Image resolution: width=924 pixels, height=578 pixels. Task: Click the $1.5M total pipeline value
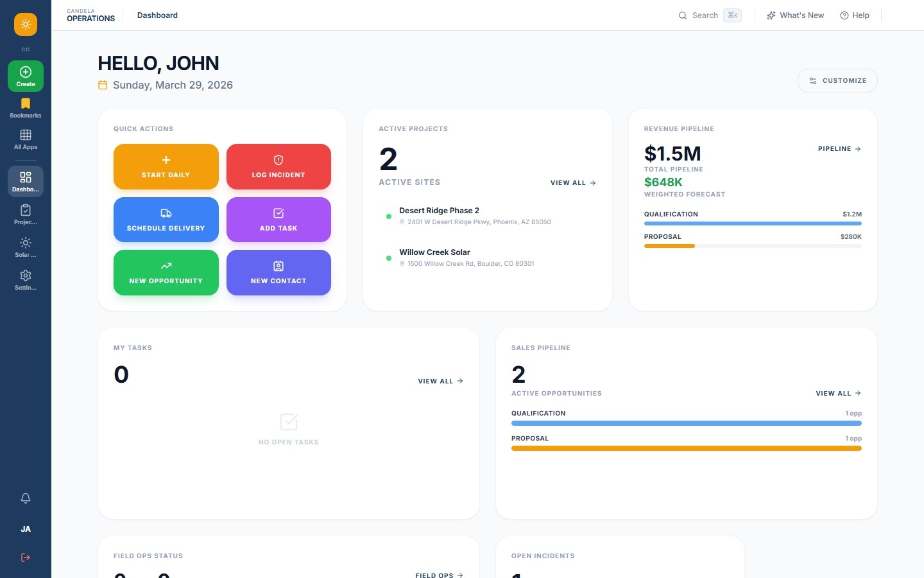672,153
